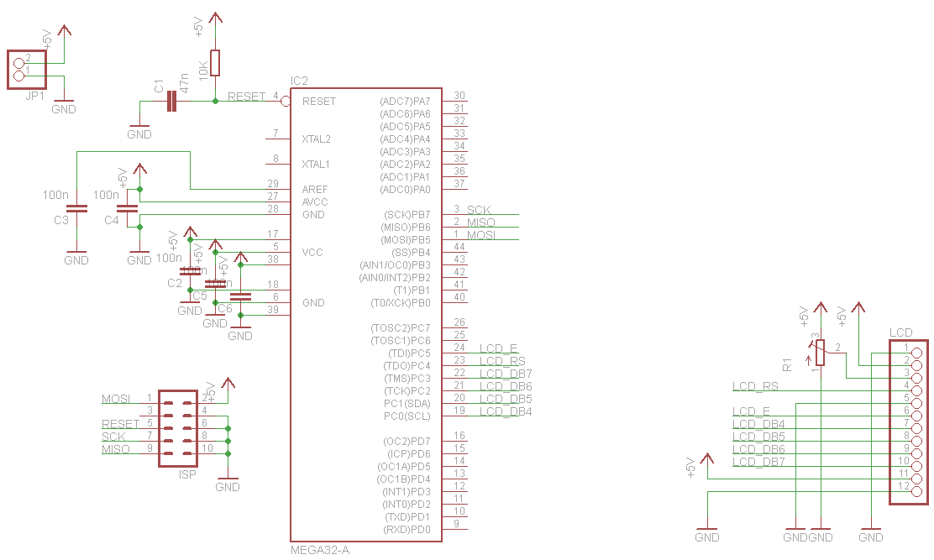Click the GND symbol under JP1
934x560 pixels.
pos(64,106)
